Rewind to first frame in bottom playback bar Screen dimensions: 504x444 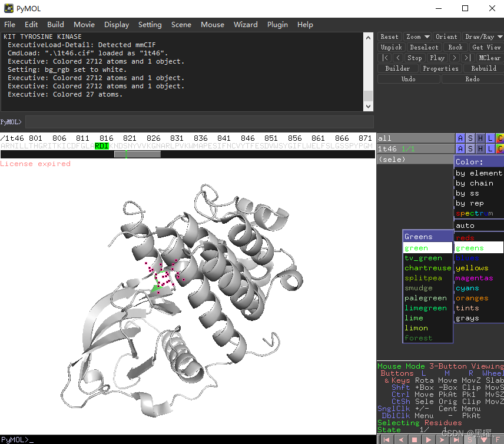click(387, 439)
